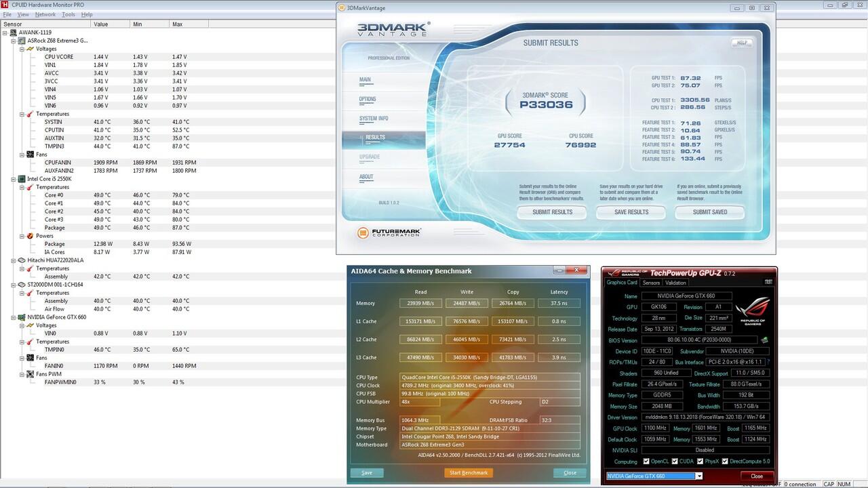Open ABOUT in 3DMark Vantage sidebar
Viewport: 868px width, 488px height.
pos(366,177)
